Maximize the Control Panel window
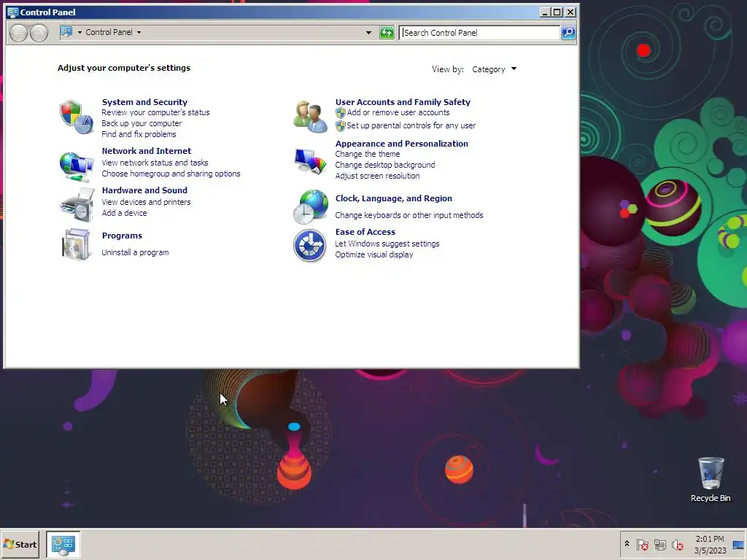 coord(557,12)
